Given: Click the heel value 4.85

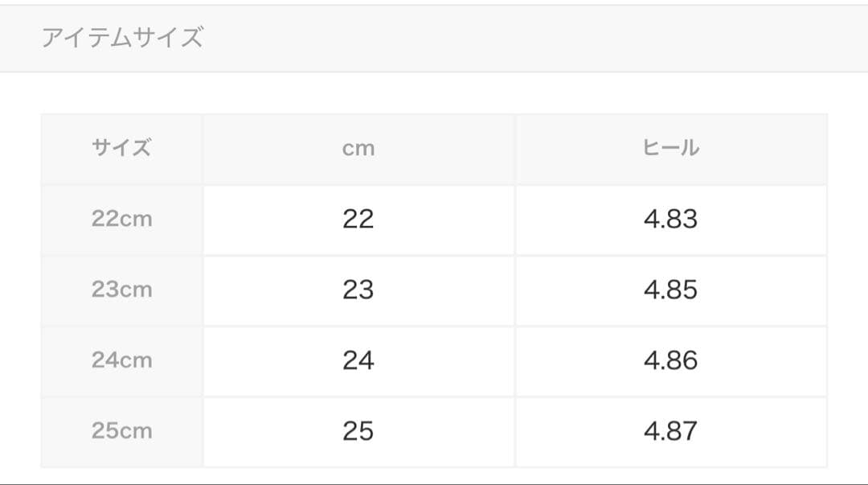Looking at the screenshot, I should pyautogui.click(x=671, y=290).
